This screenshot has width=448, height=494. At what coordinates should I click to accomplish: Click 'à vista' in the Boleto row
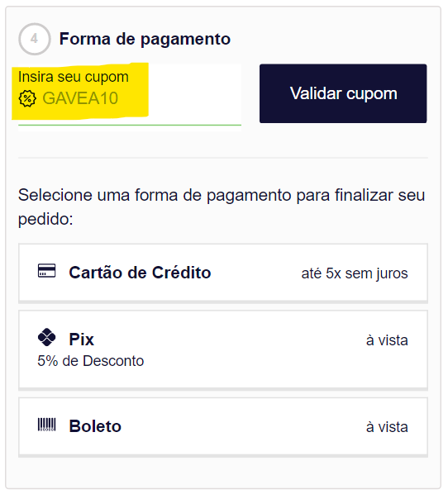pos(387,427)
